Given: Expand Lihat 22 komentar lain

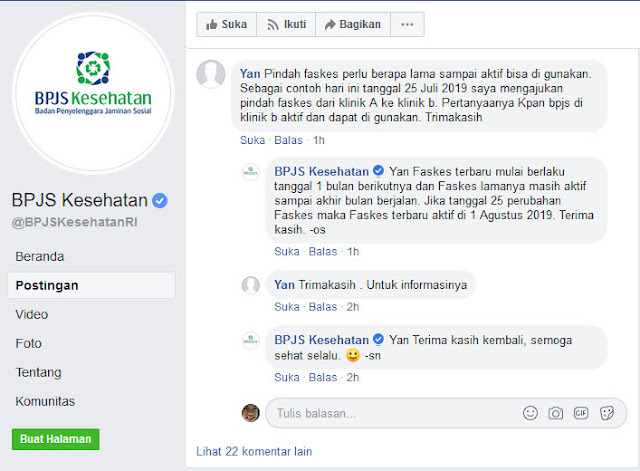Looking at the screenshot, I should 254,451.
